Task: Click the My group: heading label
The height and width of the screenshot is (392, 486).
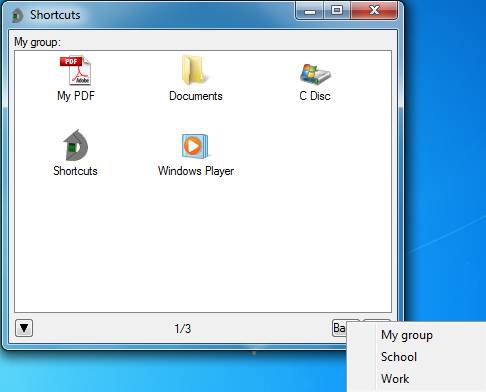Action: tap(37, 42)
